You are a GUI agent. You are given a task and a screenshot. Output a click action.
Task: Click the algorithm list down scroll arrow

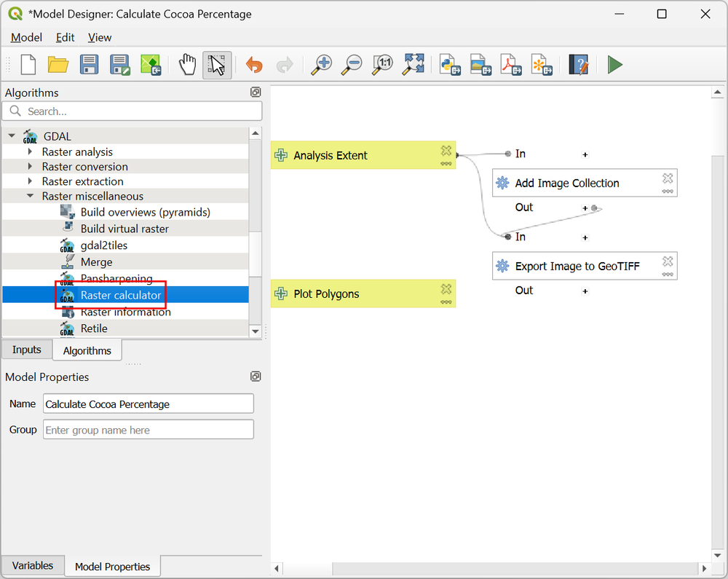[256, 331]
